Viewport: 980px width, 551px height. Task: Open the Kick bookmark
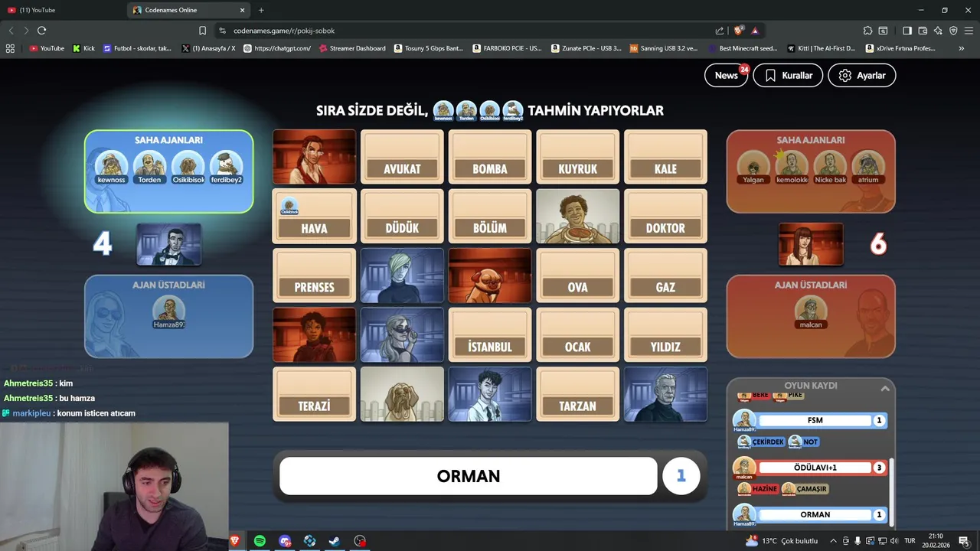click(x=84, y=48)
